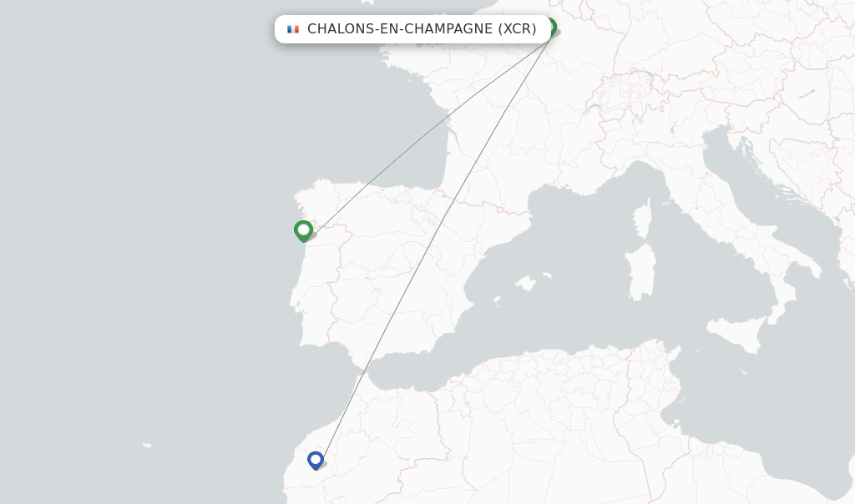Click the green marker in northern Portugal
The height and width of the screenshot is (504, 855).
[x=303, y=230]
